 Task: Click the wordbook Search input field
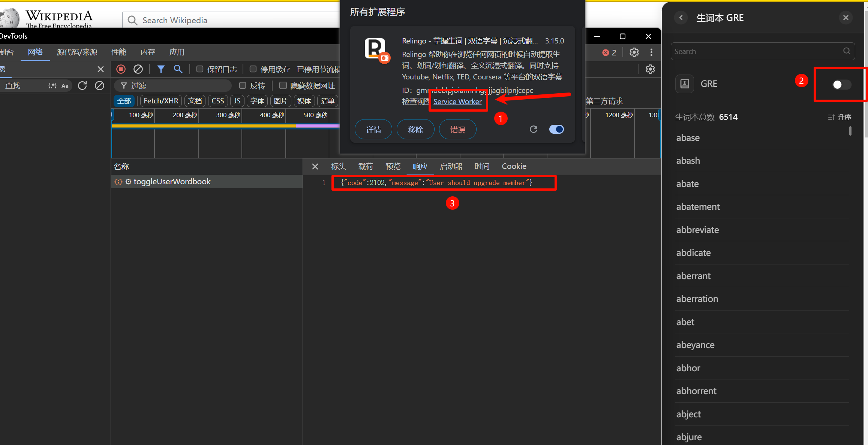click(x=757, y=51)
